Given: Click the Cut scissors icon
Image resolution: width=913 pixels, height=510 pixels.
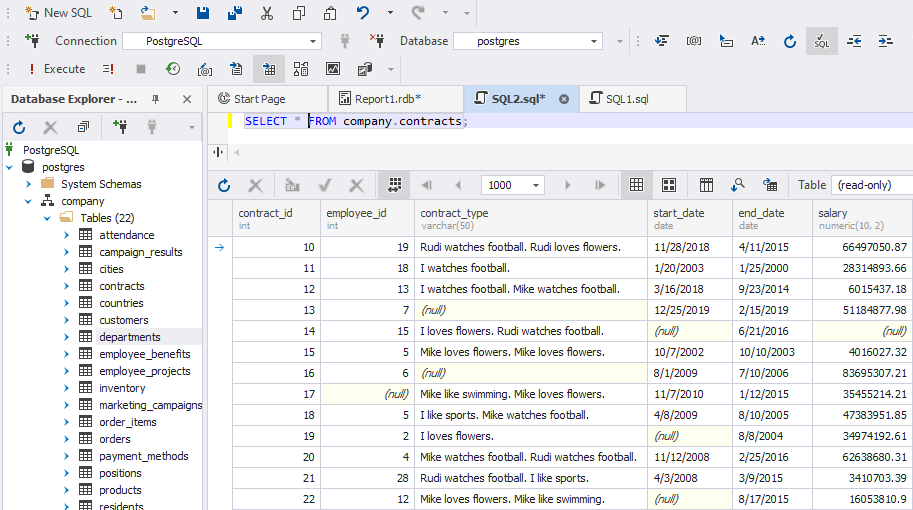Looking at the screenshot, I should pos(267,13).
